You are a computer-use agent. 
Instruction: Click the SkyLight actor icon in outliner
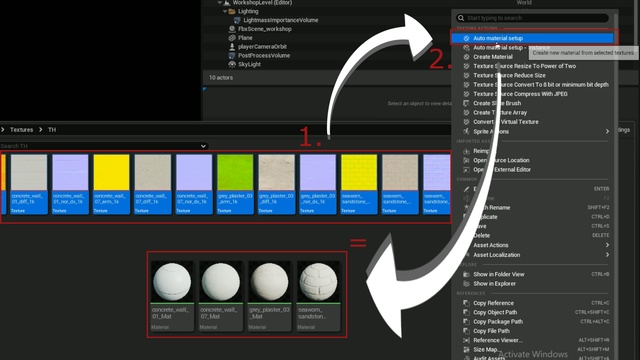(232, 64)
